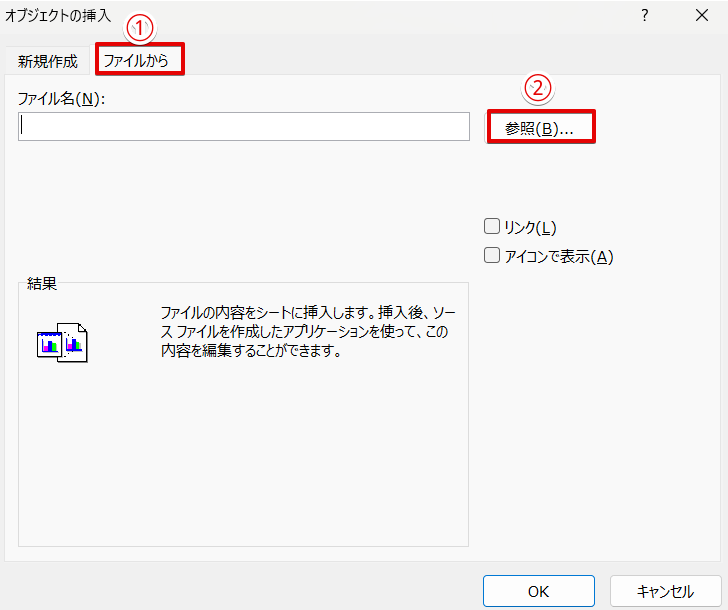
Task: Click the オブジェクトの挿入 title bar text
Action: pos(58,15)
